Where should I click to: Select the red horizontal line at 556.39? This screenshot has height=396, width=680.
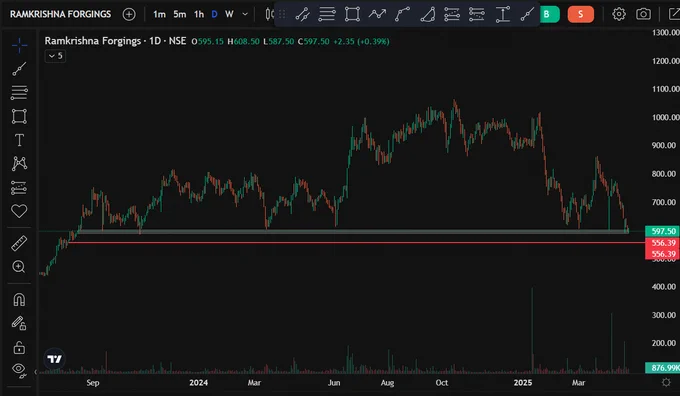click(356, 242)
